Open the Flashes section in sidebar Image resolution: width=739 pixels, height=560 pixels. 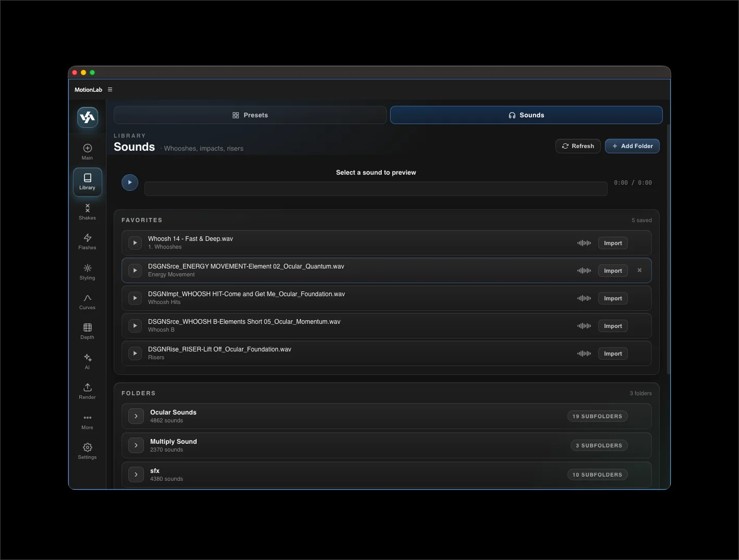[88, 241]
